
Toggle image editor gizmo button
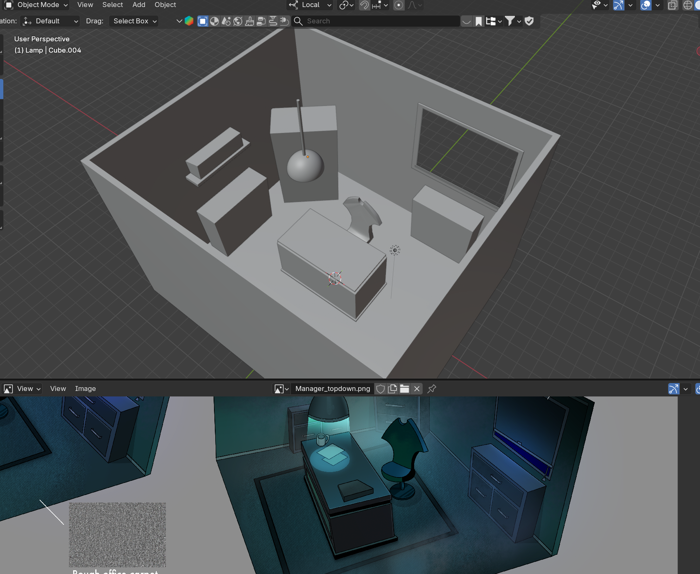point(674,389)
